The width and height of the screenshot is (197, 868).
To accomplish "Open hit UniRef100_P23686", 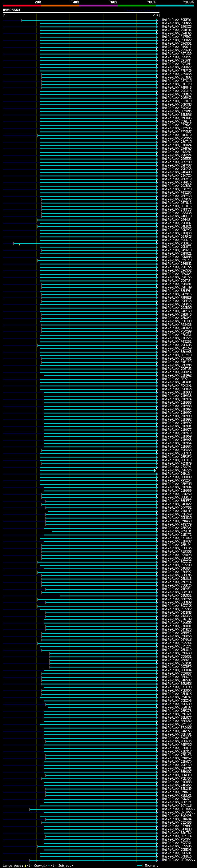I will [x=177, y=50].
